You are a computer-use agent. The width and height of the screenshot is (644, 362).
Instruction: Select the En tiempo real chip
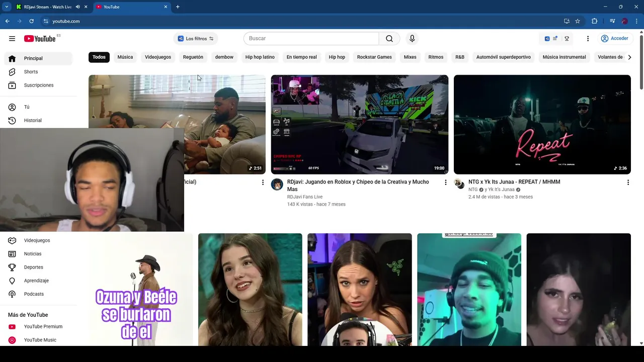[x=302, y=57]
